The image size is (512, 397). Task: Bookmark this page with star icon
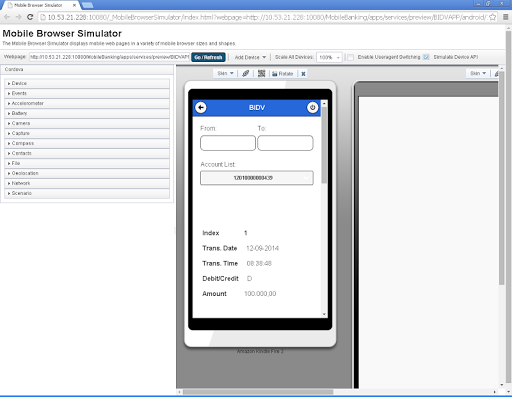tap(492, 17)
